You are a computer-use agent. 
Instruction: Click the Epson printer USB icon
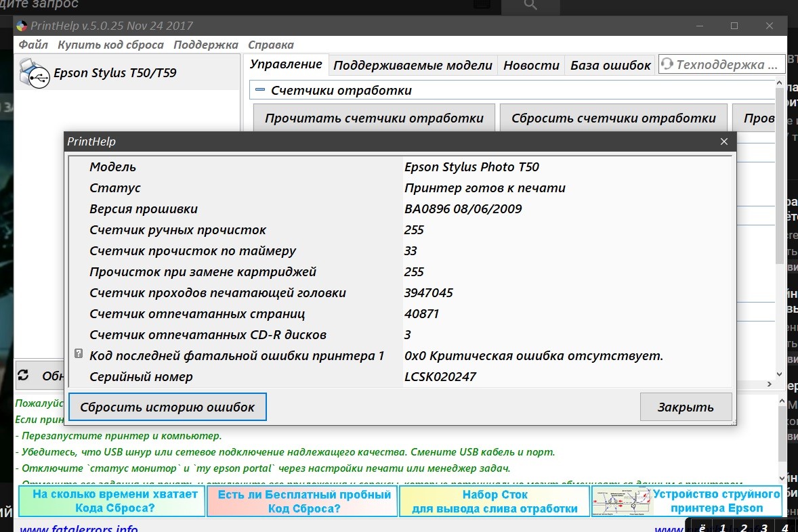tap(34, 72)
